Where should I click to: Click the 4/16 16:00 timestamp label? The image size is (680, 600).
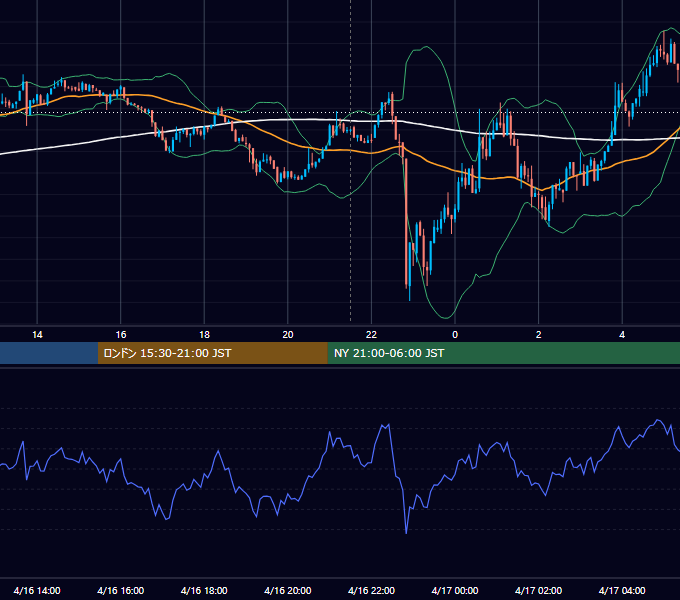121,590
